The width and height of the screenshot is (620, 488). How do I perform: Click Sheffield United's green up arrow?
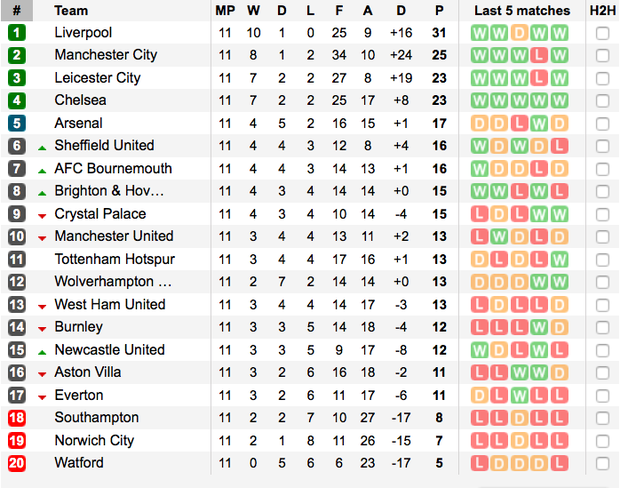42,147
